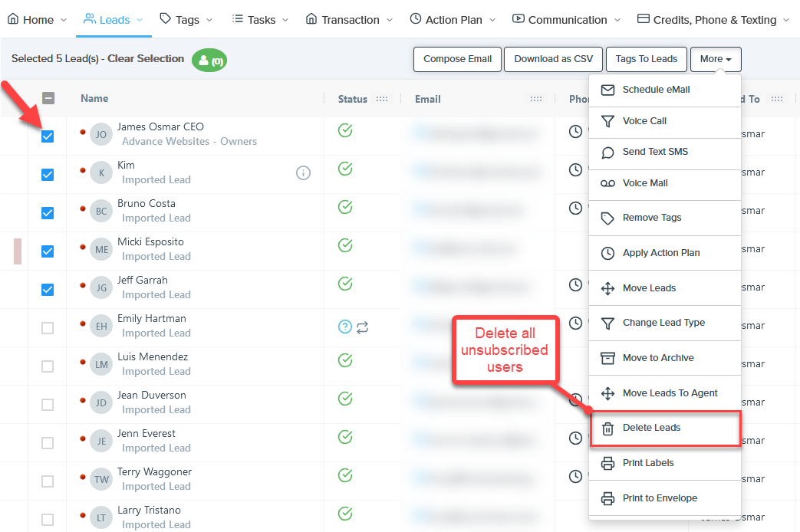
Task: Click the tag icon beside Remove Tags
Action: point(607,218)
